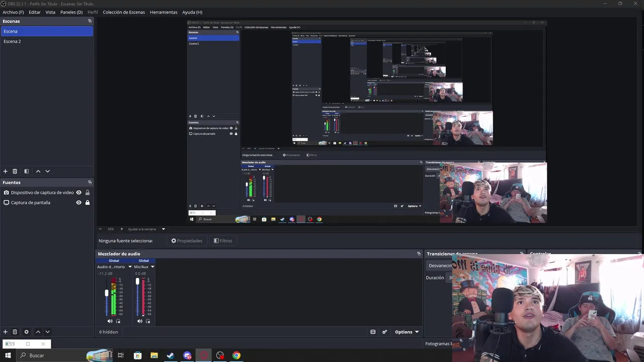This screenshot has height=362, width=644.
Task: Open the Desvanecimiento transition dropdown
Action: (440, 265)
